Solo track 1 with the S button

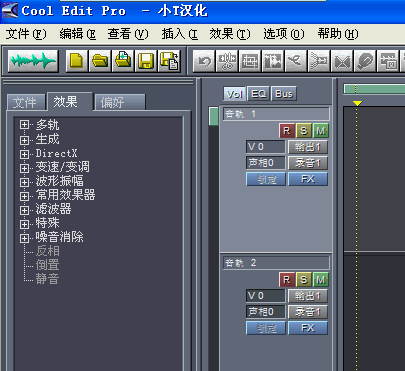(x=304, y=131)
